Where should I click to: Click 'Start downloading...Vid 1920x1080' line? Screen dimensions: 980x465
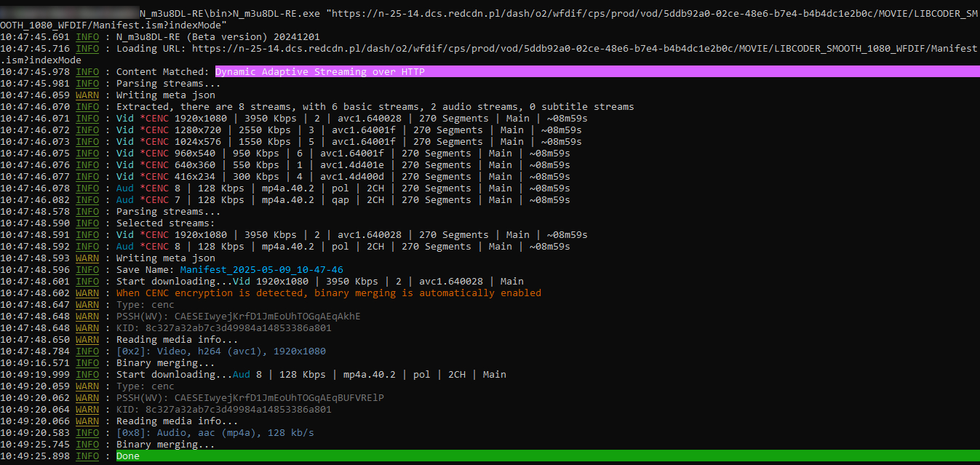(320, 282)
